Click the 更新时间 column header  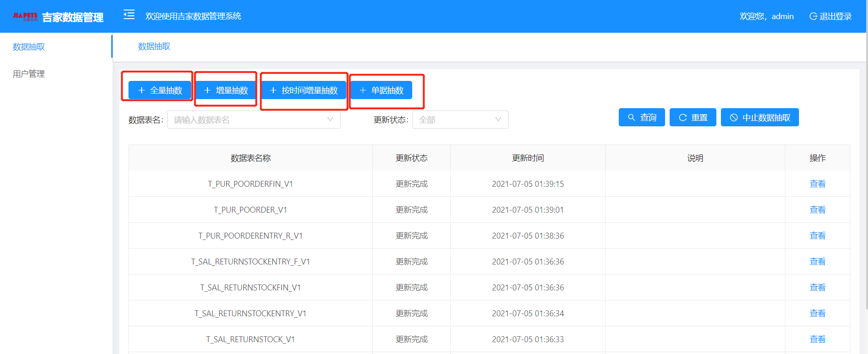tap(528, 158)
